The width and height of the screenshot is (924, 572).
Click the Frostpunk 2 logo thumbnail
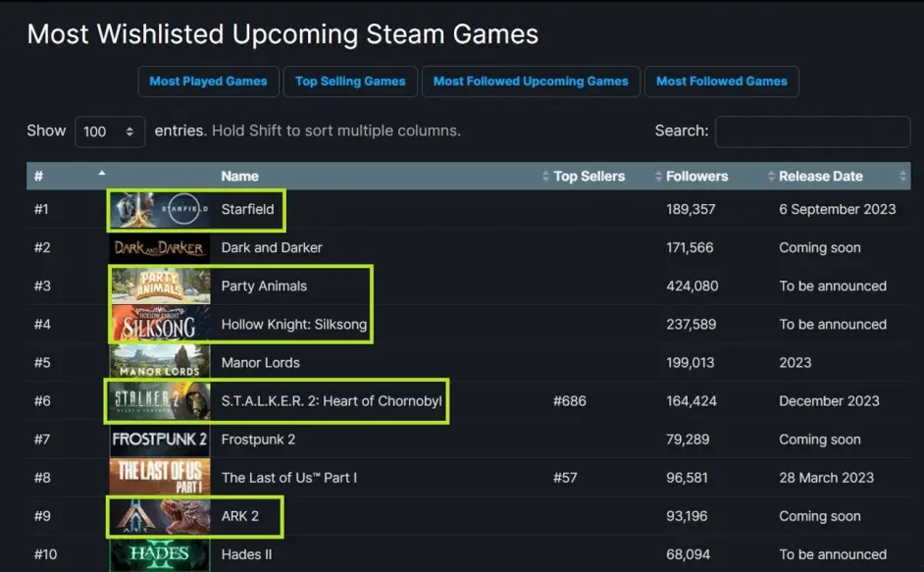tap(160, 440)
